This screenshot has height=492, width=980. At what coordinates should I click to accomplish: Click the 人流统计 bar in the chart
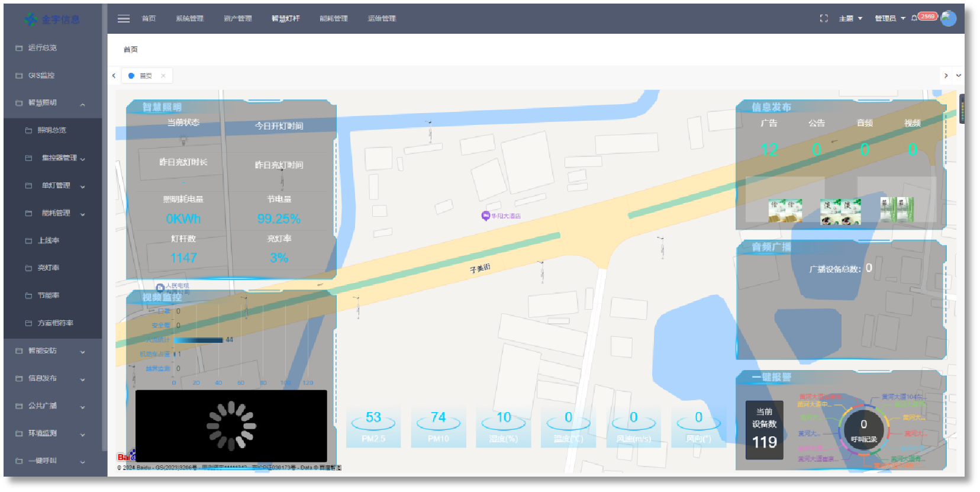(198, 340)
